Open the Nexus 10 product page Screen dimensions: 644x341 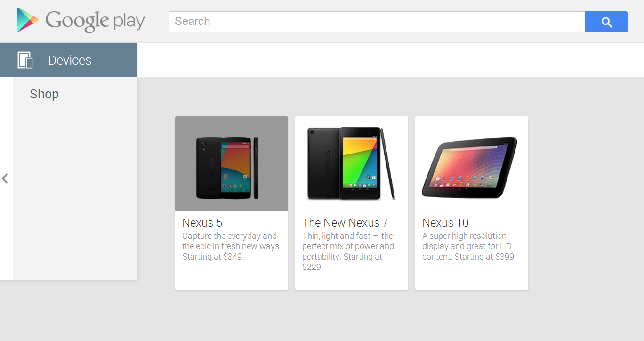pyautogui.click(x=445, y=222)
